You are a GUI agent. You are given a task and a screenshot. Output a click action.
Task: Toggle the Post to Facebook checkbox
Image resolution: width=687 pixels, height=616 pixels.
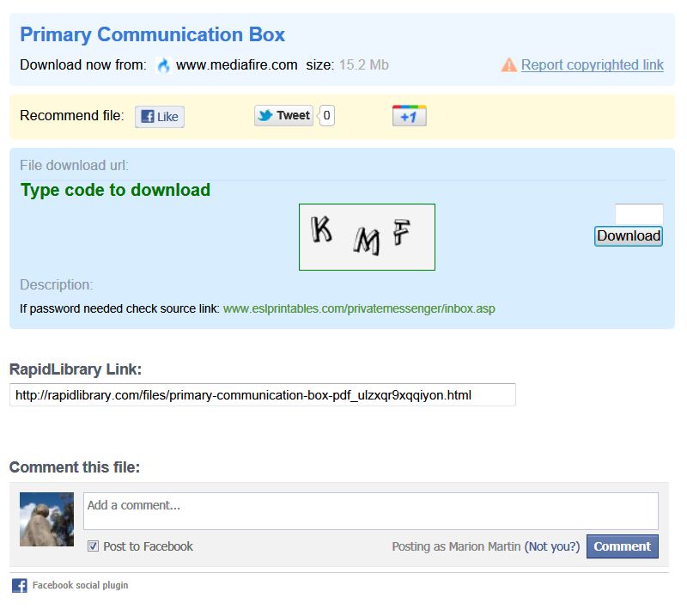[93, 546]
